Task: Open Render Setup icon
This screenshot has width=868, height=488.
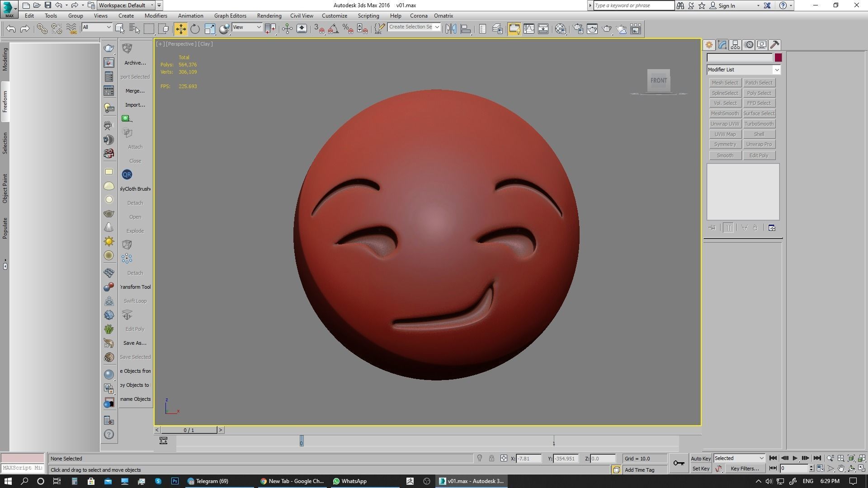Action: [578, 29]
